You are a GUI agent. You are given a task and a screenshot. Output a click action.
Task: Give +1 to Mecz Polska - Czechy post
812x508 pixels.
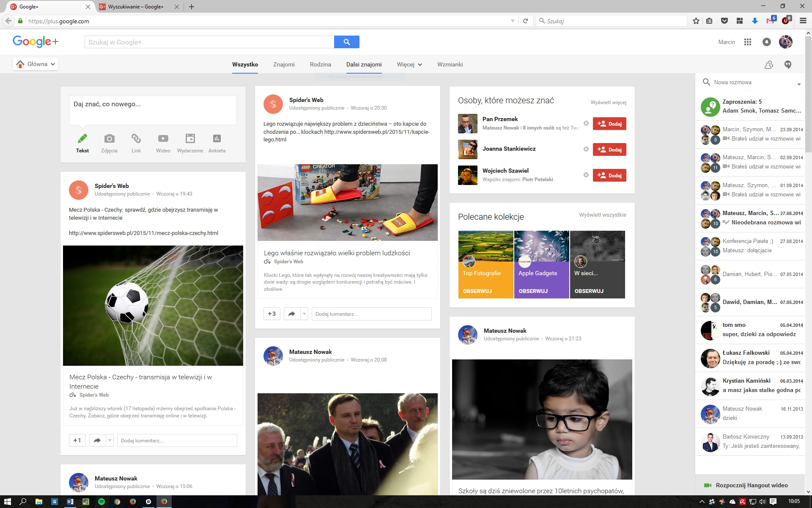point(77,440)
